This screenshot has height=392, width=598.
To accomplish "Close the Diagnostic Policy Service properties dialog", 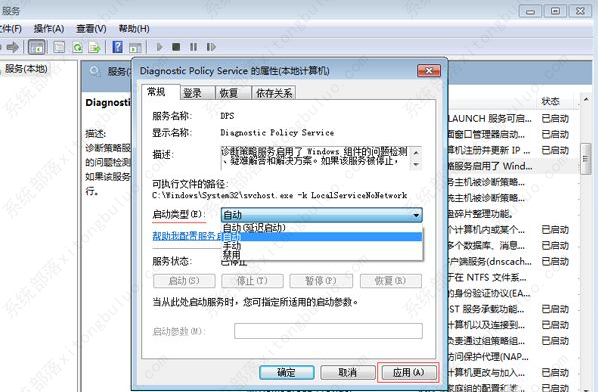I will 429,71.
